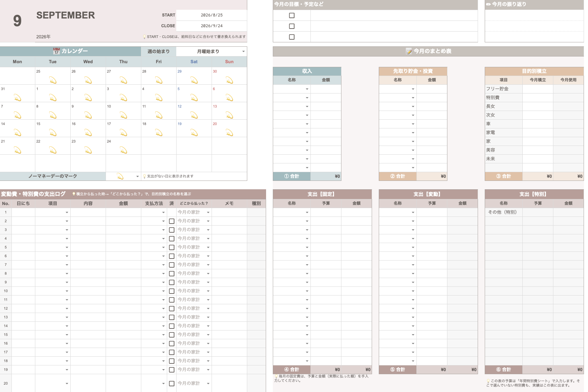This screenshot has height=392, width=588.
Task: Click the no-money-day icon on day 11
Action: [x=159, y=115]
